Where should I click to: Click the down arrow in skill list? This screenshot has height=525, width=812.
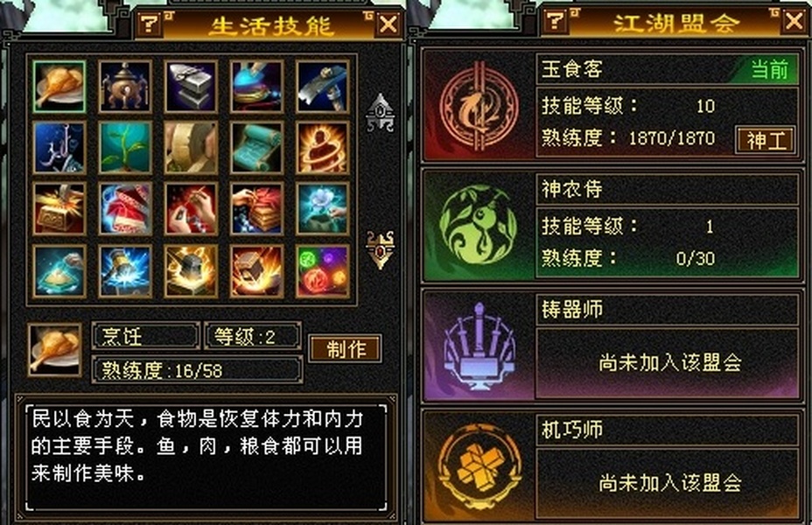click(x=380, y=250)
